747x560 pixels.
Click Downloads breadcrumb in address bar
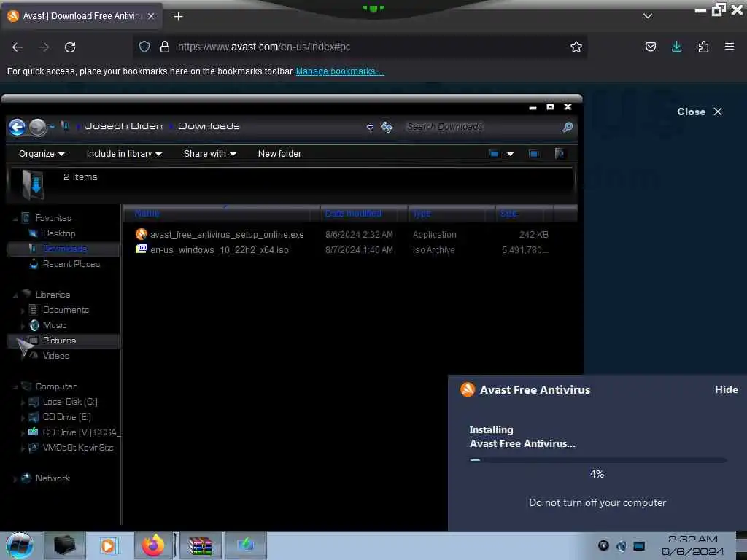point(209,126)
